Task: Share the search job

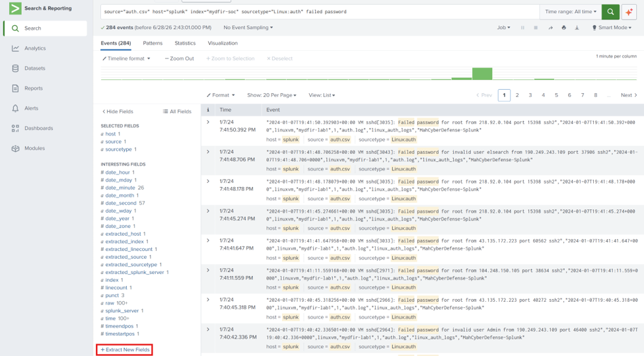Action: [x=550, y=28]
